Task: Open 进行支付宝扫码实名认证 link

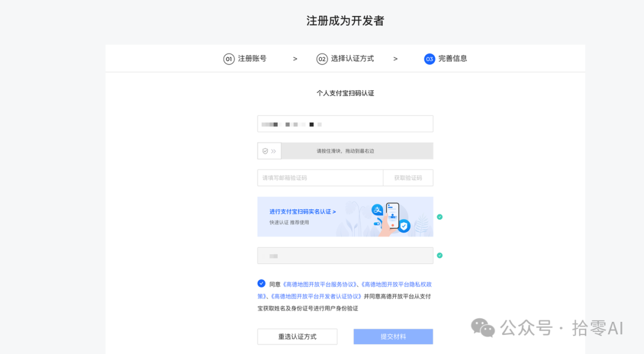Action: pos(303,212)
